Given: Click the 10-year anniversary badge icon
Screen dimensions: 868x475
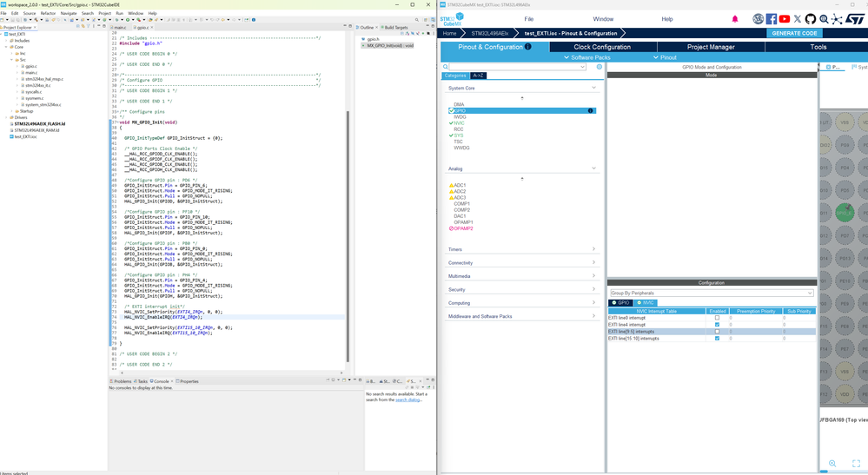Looking at the screenshot, I should click(x=759, y=19).
